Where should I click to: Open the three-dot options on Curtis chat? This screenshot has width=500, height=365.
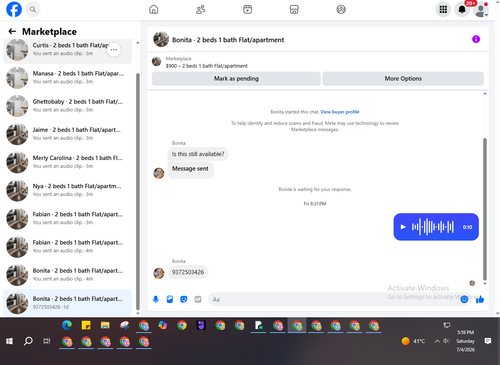(114, 50)
